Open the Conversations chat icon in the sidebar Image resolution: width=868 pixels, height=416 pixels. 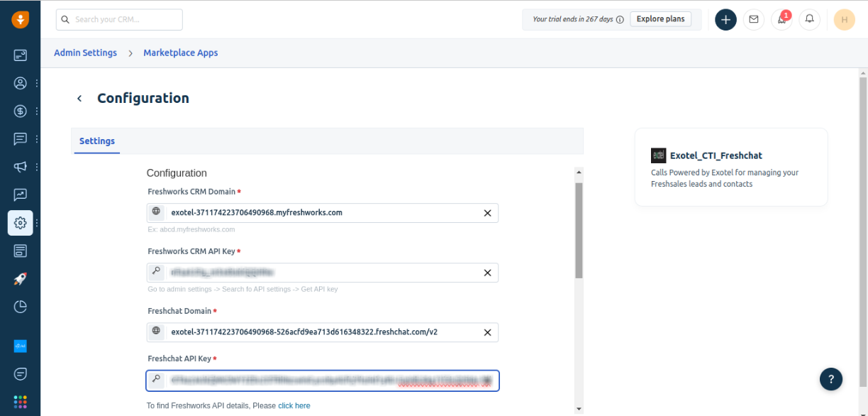(20, 138)
